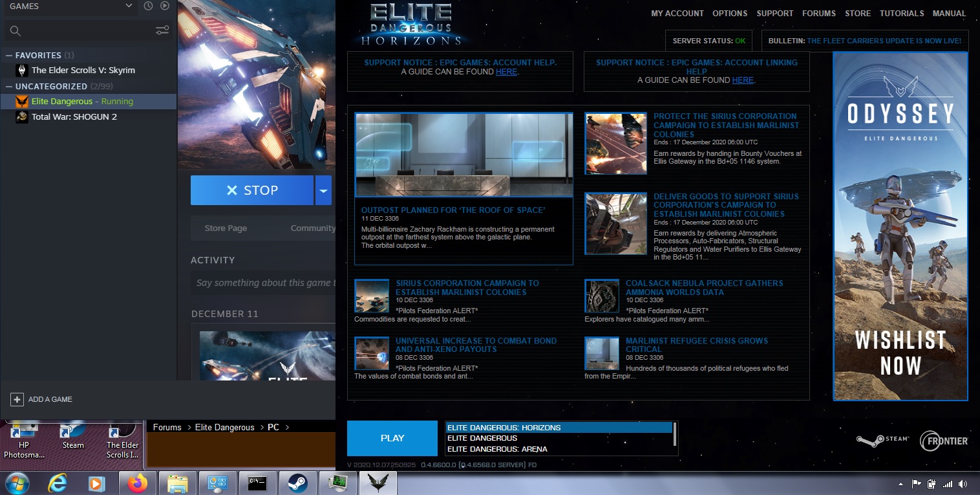
Task: Click the Steam logo in the launcher footer
Action: point(882,440)
